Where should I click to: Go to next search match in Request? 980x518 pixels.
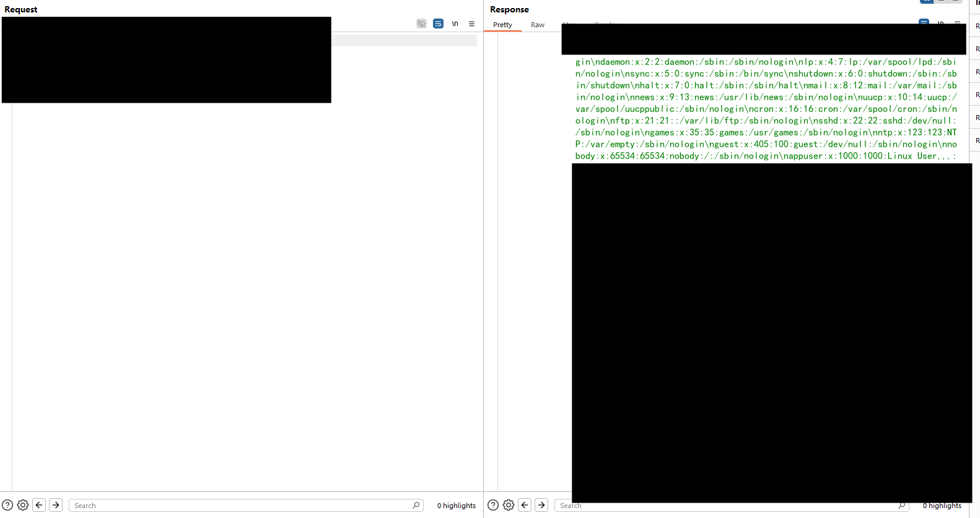(x=56, y=505)
